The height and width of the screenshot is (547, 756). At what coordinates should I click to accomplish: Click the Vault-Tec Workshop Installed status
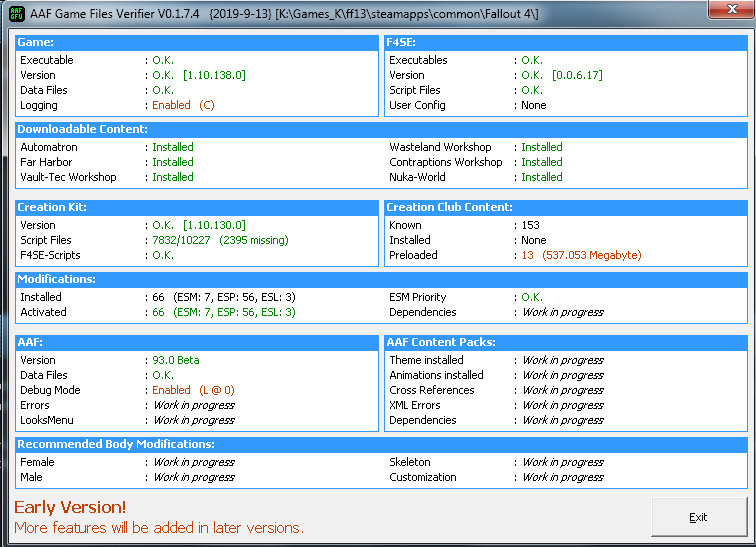(173, 177)
